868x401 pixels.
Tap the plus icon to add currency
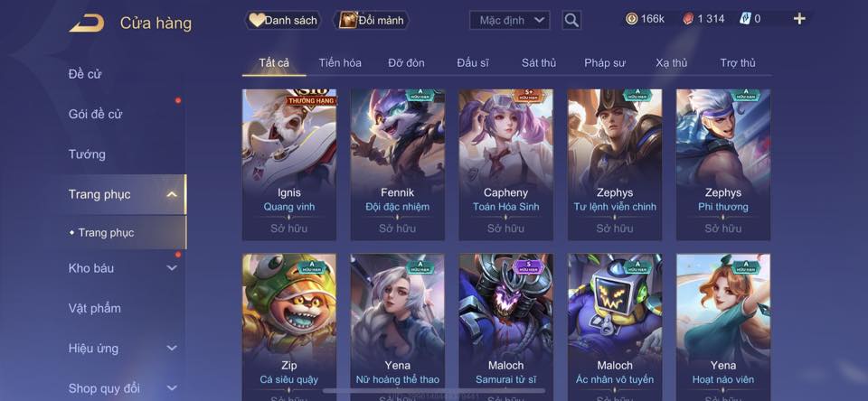(x=799, y=19)
